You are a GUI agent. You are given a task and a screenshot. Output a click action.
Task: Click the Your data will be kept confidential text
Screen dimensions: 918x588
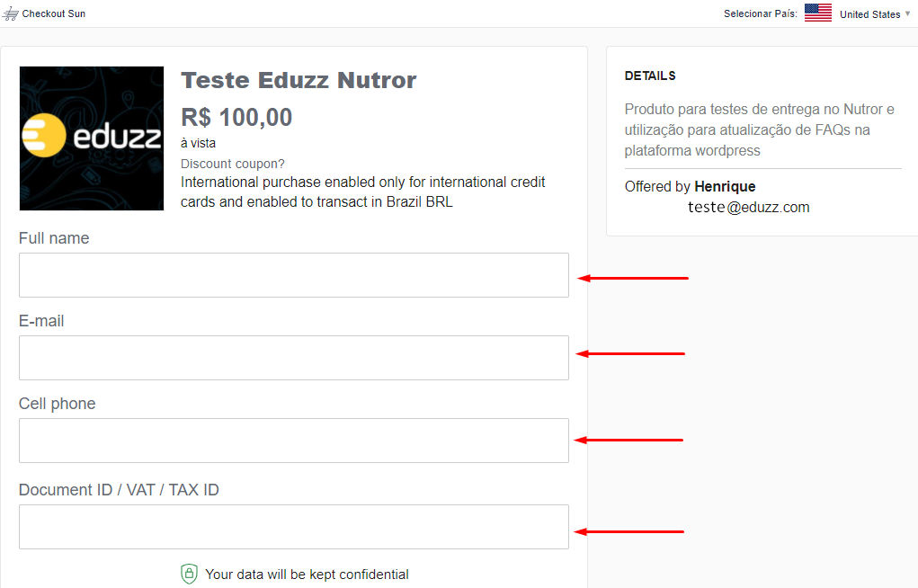tap(307, 575)
